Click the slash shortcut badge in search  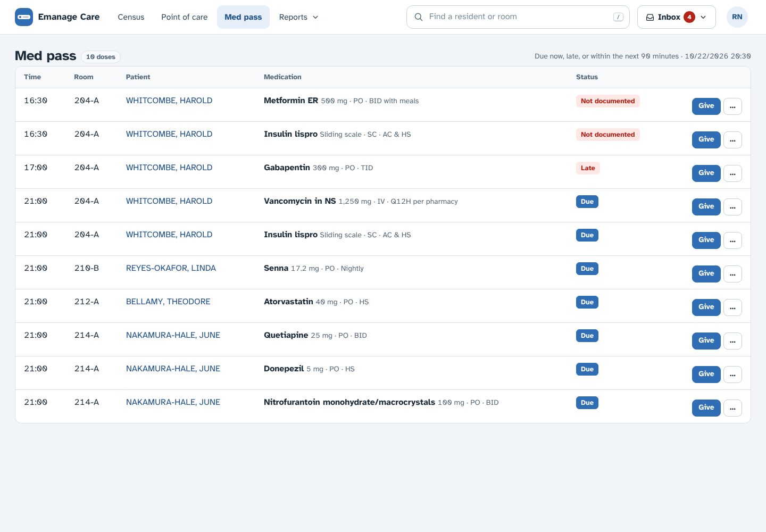coord(618,17)
